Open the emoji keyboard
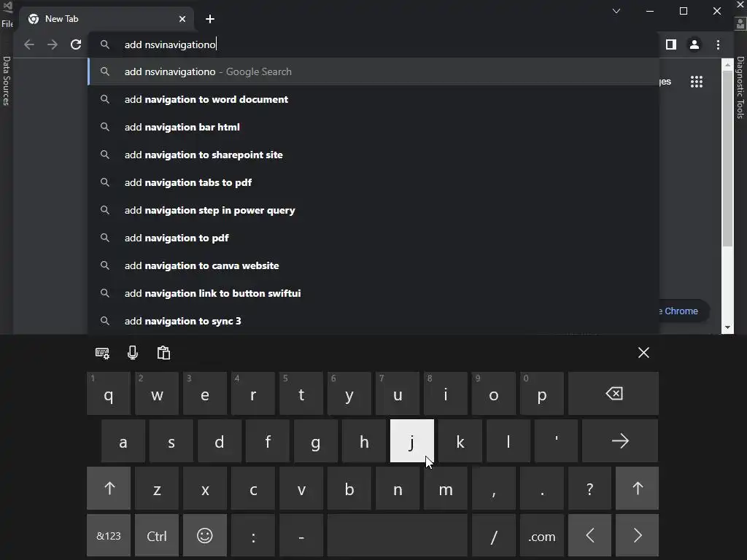747x560 pixels. click(205, 536)
